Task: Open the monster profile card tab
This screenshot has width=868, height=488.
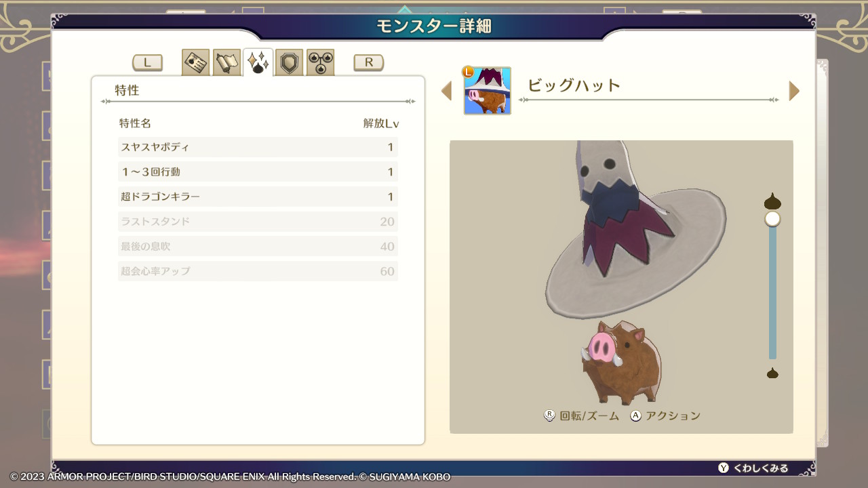Action: point(195,63)
